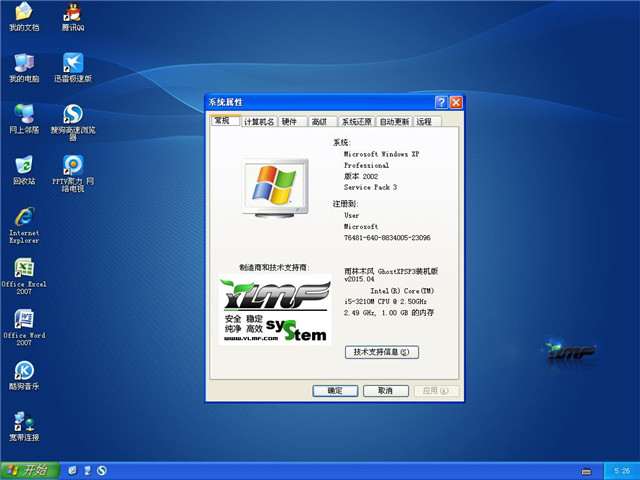This screenshot has width=640, height=480.
Task: Click the show desktop quick launch icon
Action: point(87,471)
